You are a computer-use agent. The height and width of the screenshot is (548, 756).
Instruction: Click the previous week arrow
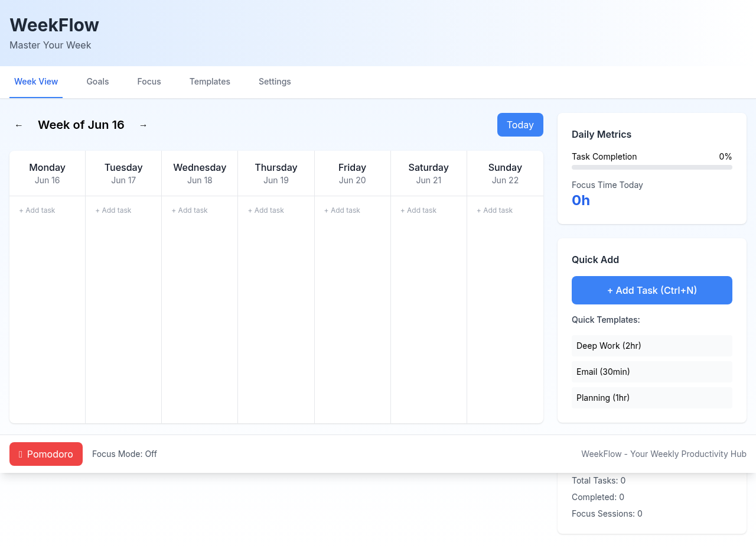18,125
